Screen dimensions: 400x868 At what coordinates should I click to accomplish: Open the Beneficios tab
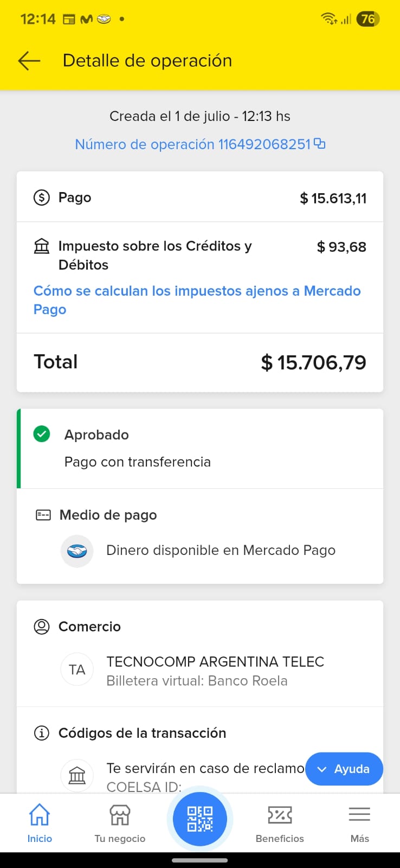pyautogui.click(x=280, y=823)
